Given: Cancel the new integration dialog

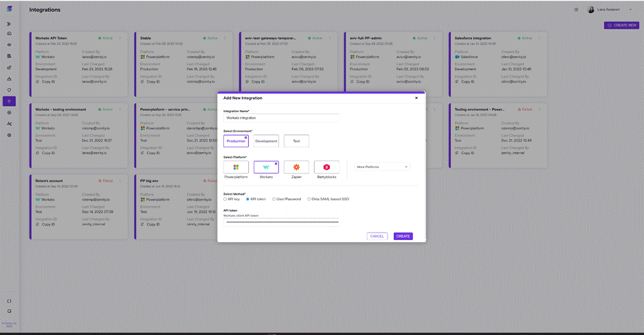Looking at the screenshot, I should click(377, 236).
